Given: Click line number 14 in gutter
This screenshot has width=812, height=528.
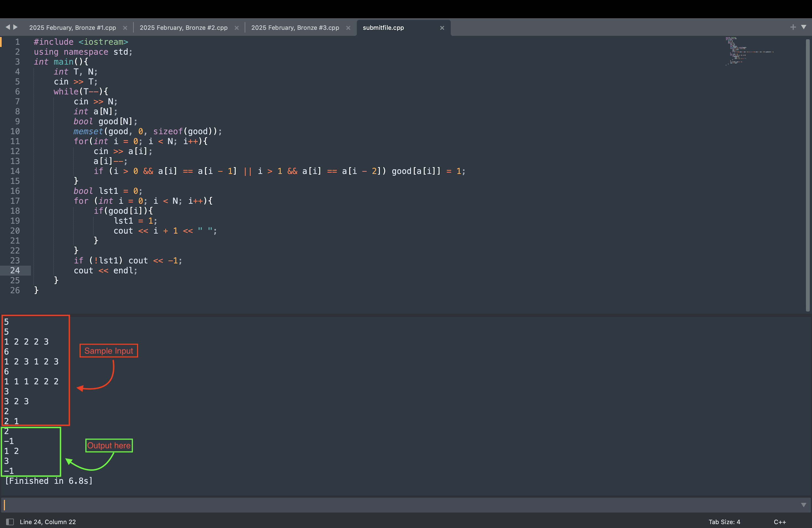Looking at the screenshot, I should tap(15, 171).
